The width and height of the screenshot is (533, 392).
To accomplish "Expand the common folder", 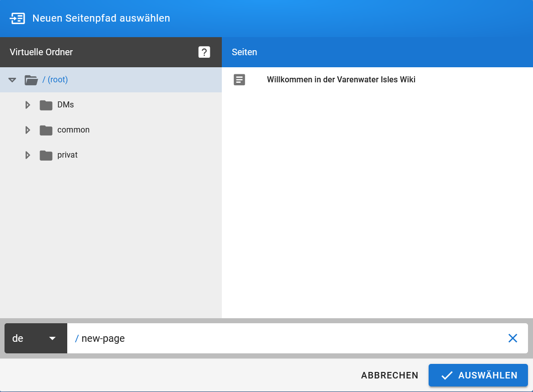I will [x=28, y=129].
